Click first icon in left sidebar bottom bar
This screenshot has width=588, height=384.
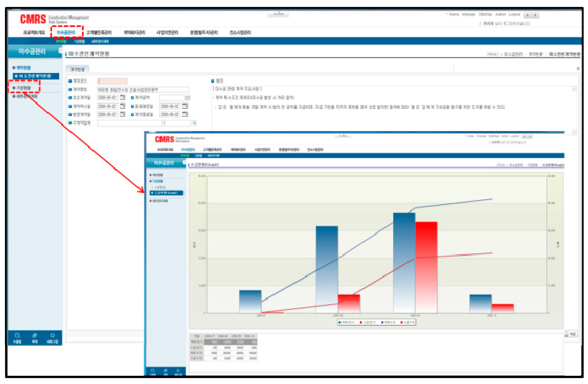click(x=17, y=336)
